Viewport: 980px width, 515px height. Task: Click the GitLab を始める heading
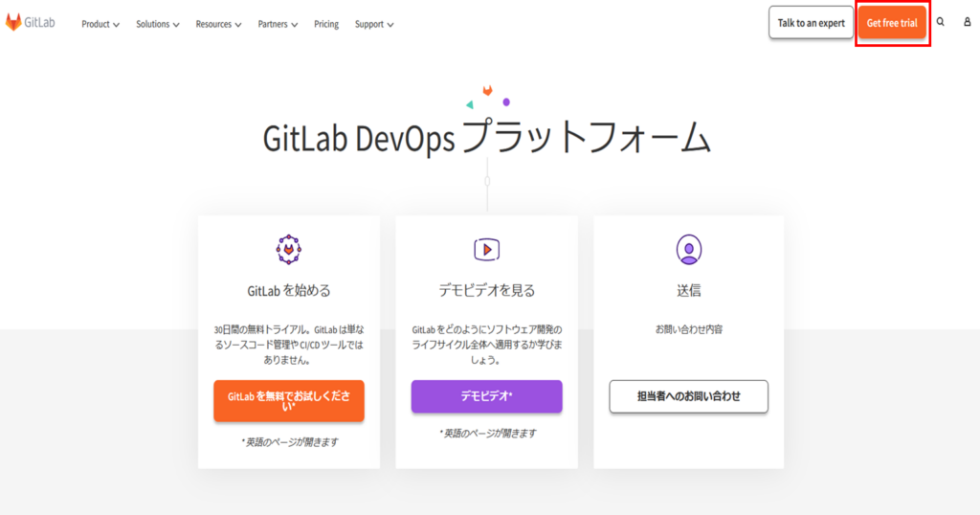pos(289,291)
